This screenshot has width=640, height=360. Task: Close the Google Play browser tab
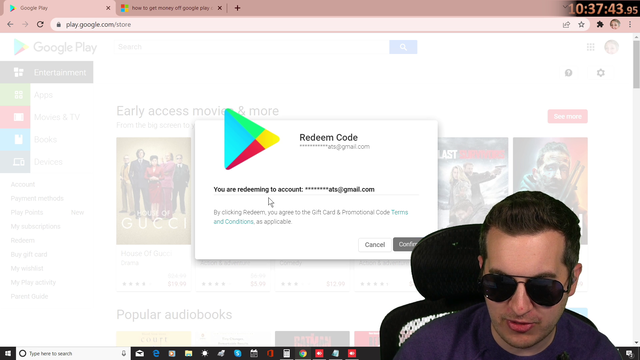coord(108,8)
